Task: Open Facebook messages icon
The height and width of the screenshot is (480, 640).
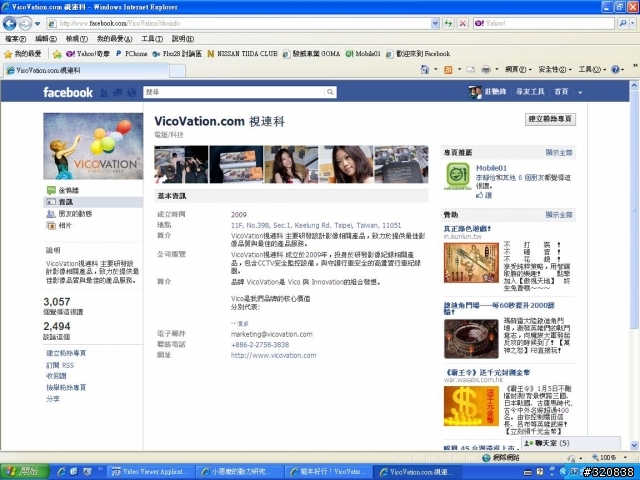Action: click(x=118, y=93)
